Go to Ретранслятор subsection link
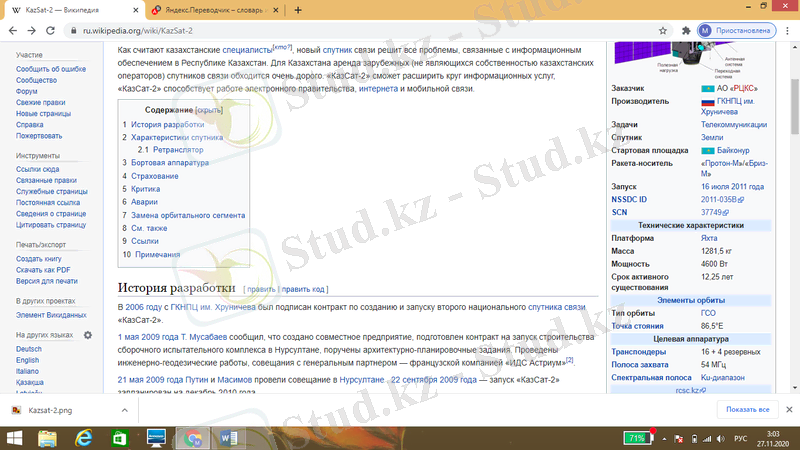 coord(178,150)
